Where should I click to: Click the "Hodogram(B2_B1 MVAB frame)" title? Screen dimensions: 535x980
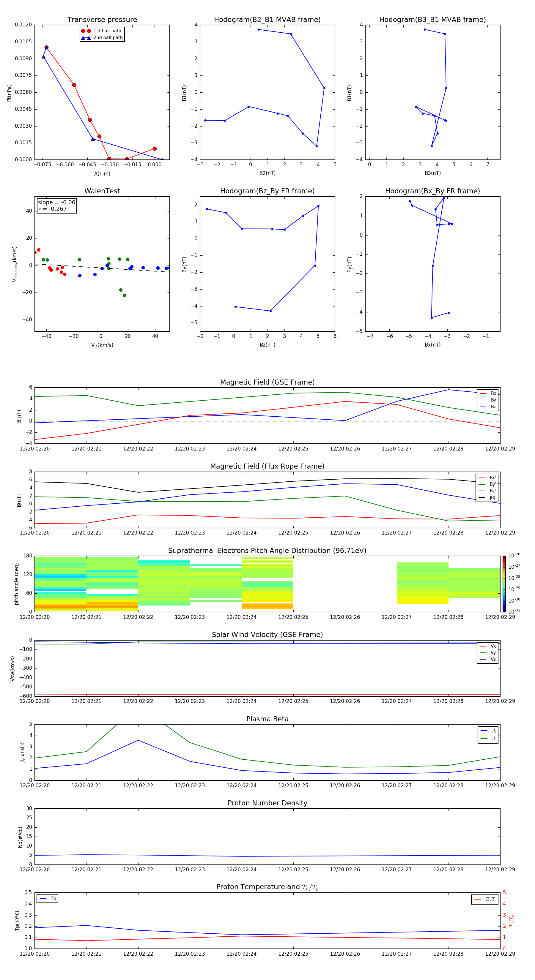(x=267, y=20)
